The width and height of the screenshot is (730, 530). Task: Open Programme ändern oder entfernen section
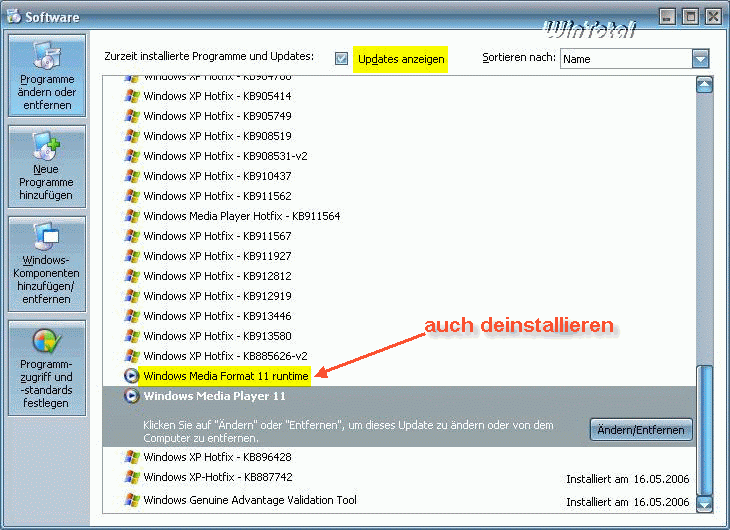point(47,75)
